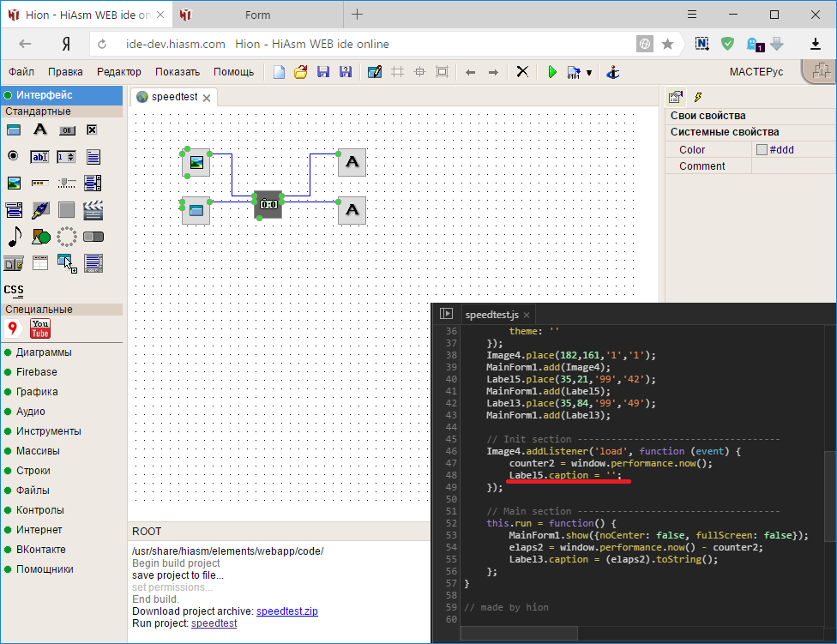Click the Open project folder icon
837x644 pixels.
300,72
